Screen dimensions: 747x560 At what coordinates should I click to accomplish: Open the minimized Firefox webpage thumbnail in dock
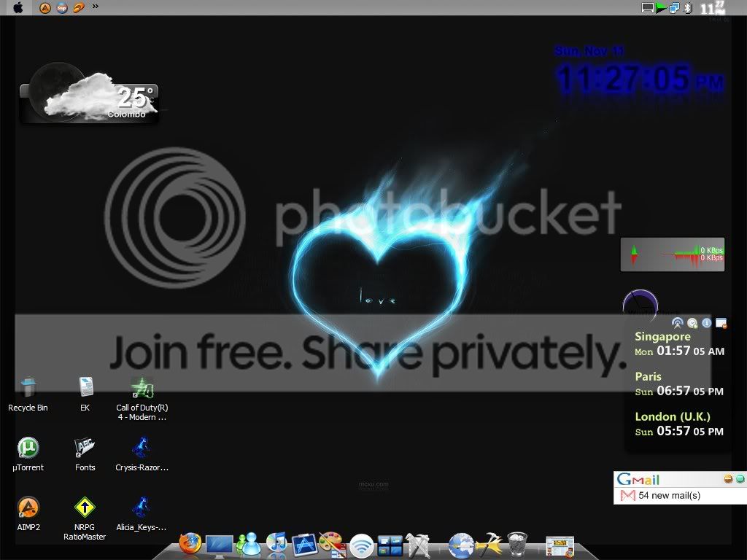(x=560, y=546)
